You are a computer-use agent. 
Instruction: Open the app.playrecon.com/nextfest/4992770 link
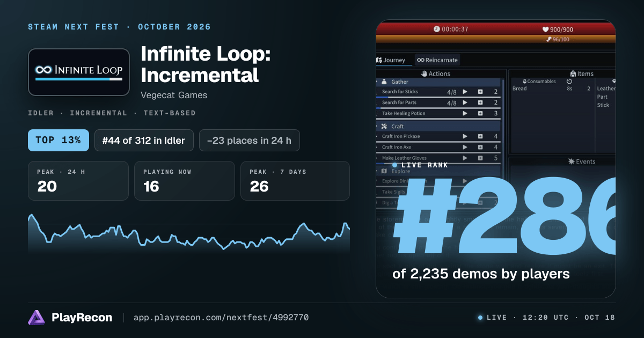click(221, 318)
